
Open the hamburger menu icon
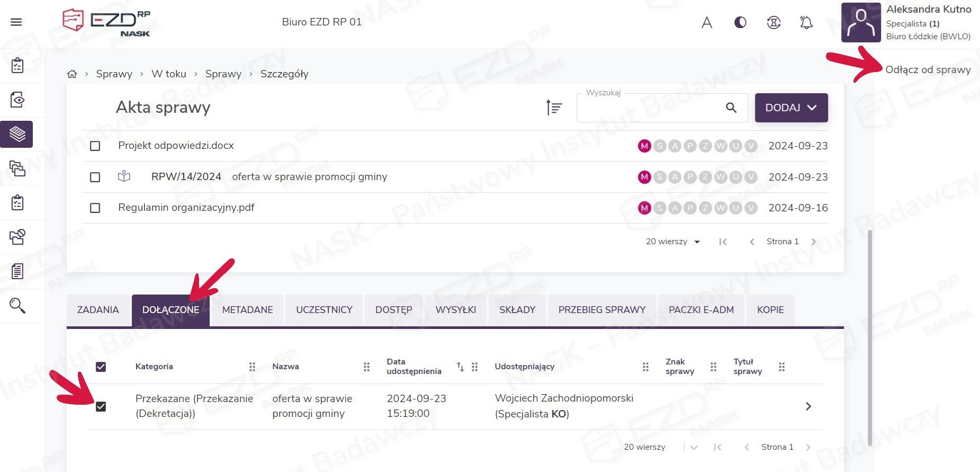[x=16, y=22]
